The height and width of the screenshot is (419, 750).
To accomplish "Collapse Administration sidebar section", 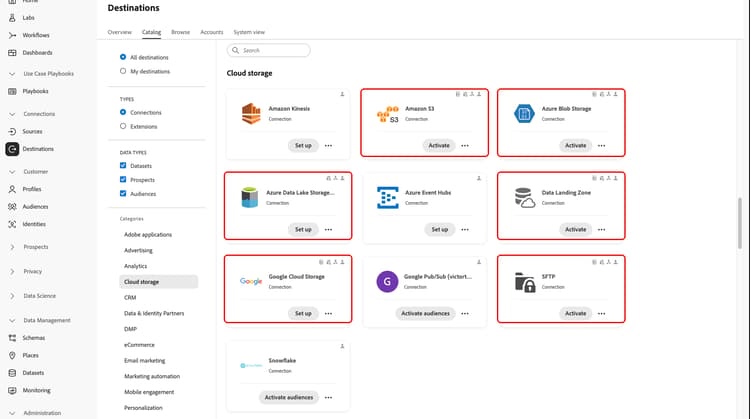I will click(12, 413).
